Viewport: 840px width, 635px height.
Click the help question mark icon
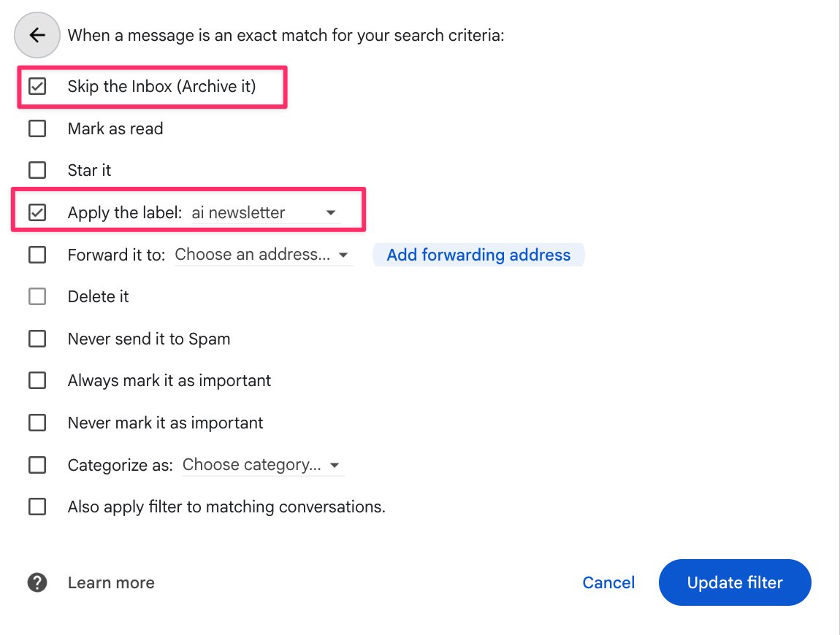(37, 582)
